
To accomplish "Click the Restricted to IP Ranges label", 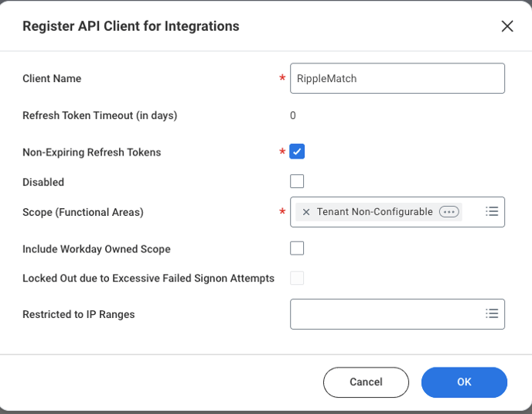I will (x=79, y=314).
